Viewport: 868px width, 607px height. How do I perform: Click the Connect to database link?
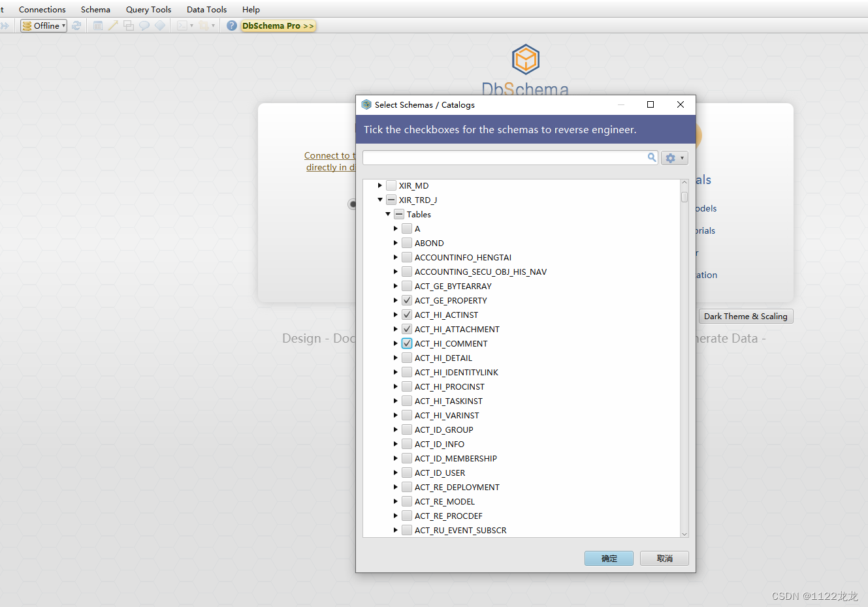tap(330, 161)
